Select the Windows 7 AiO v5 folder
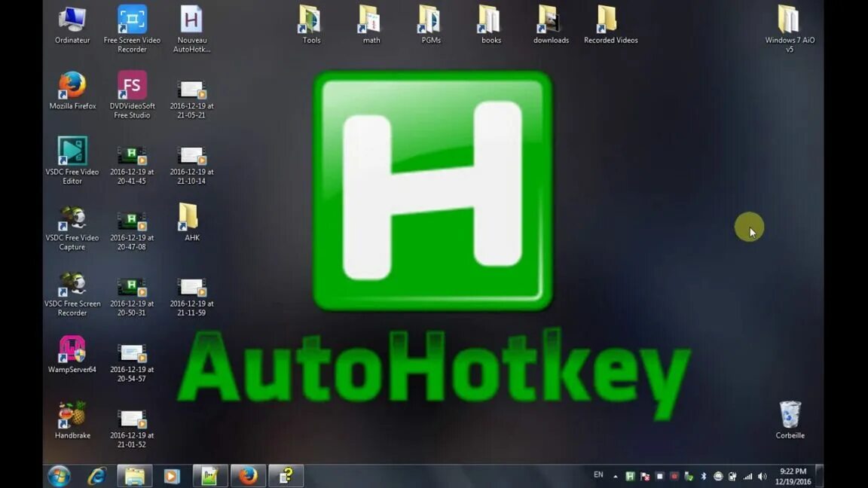Screen dimensions: 868x488 (790, 29)
